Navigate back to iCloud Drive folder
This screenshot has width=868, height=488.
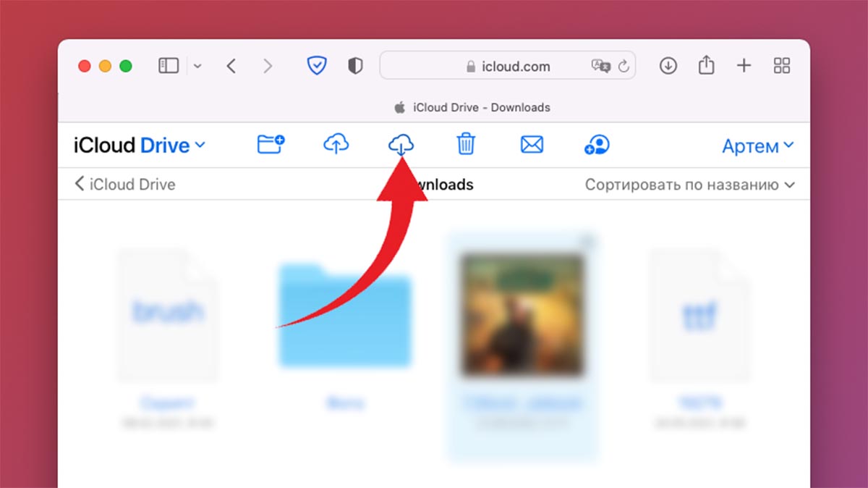[x=124, y=185]
